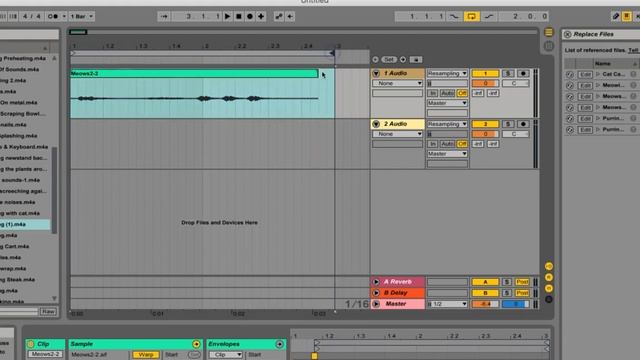The height and width of the screenshot is (360, 640).
Task: Select the highlighted g (1).m4a file in the browser
Action: (25, 224)
